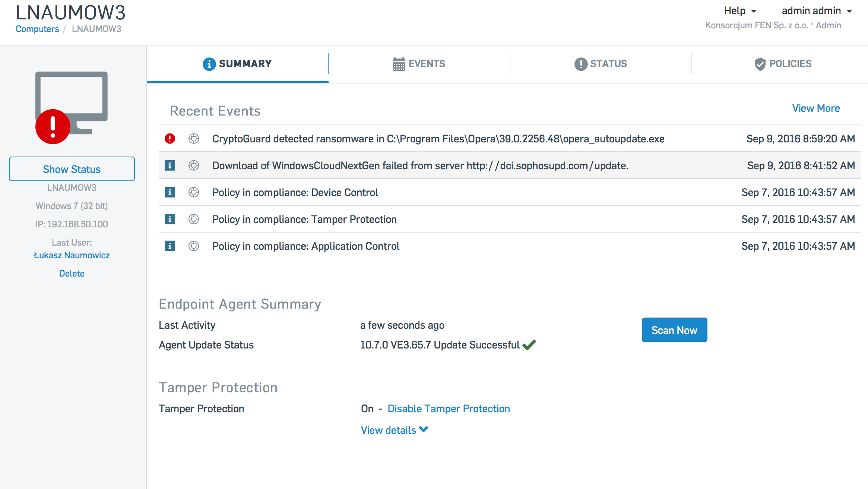
Task: Click the computer monitor alert icon in sidebar
Action: point(72,108)
